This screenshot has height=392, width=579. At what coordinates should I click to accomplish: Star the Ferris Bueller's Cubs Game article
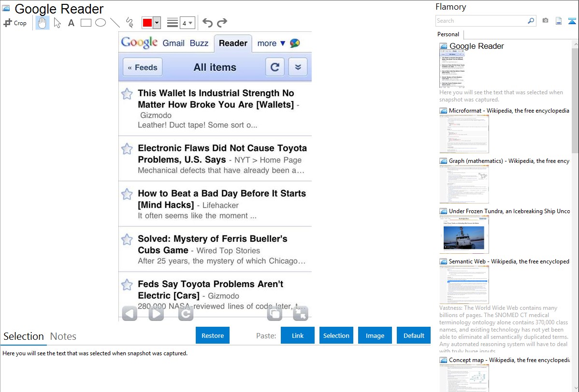[127, 239]
